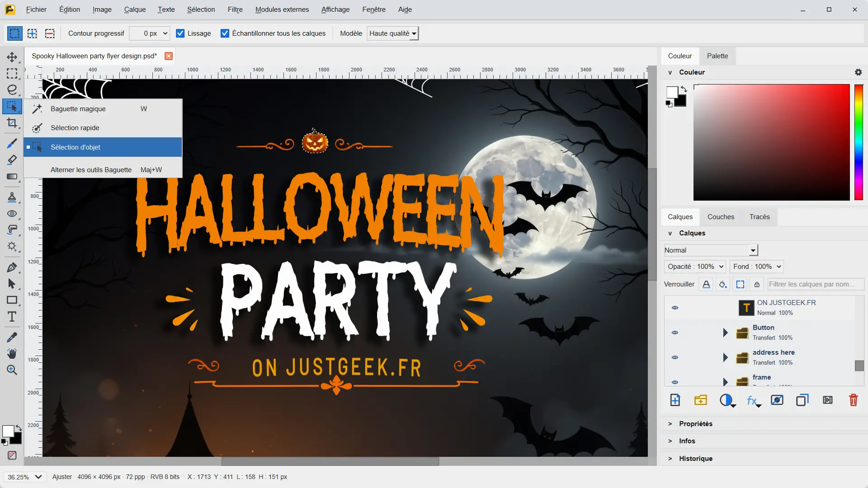
Task: Create a new layer in Calques panel
Action: pyautogui.click(x=675, y=400)
